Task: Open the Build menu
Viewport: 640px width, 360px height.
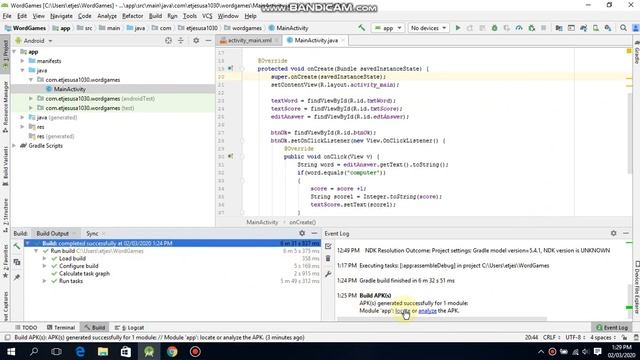Action: coord(155,16)
